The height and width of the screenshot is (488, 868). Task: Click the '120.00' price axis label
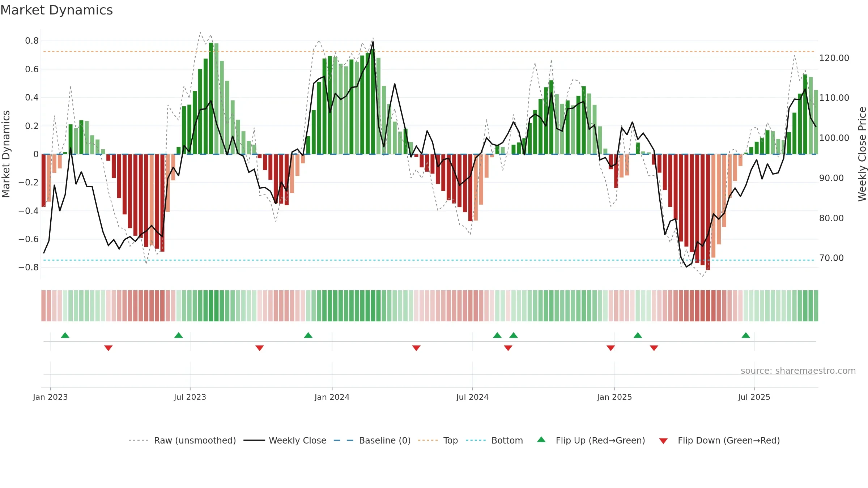tap(834, 58)
